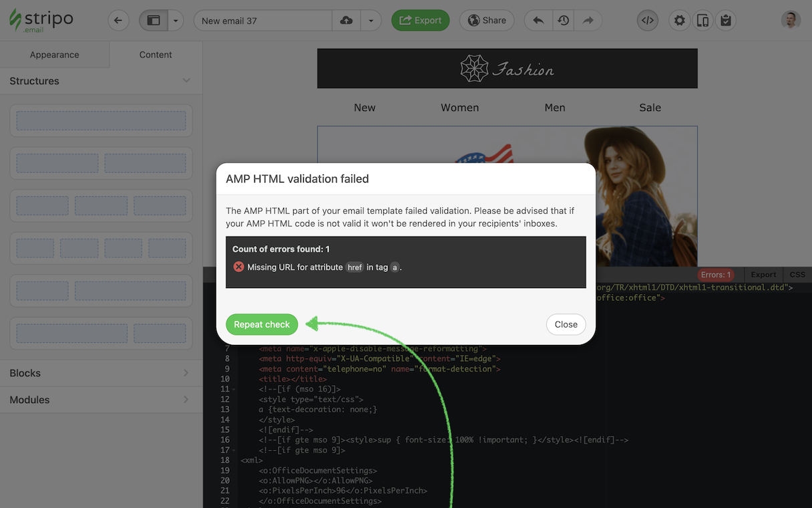Open desktop and mobile preview icon
This screenshot has width=812, height=508.
click(x=702, y=20)
